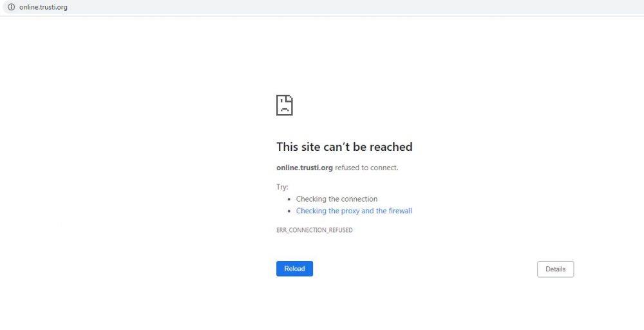The width and height of the screenshot is (644, 330).
Task: Click the word "Reload" on the blue button
Action: [294, 269]
